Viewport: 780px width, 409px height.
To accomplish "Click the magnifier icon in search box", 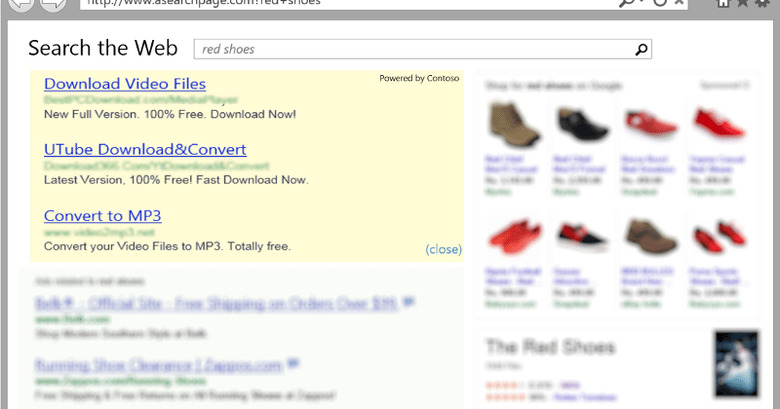I will point(641,49).
